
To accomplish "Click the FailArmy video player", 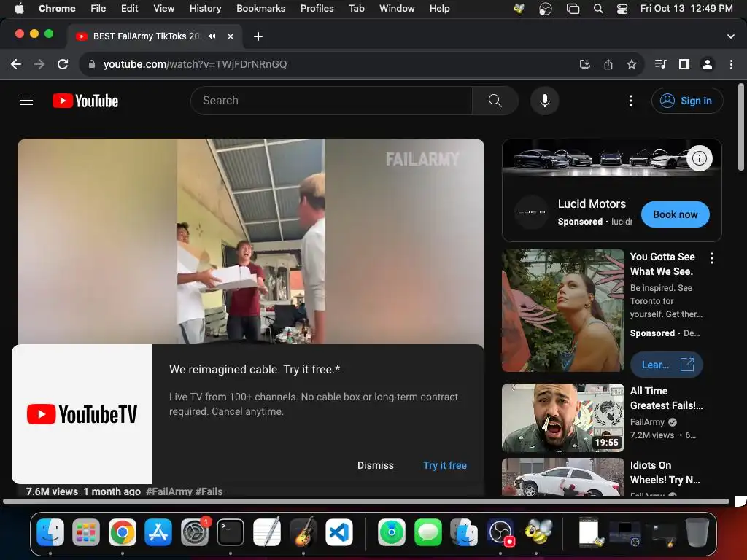I will click(251, 241).
